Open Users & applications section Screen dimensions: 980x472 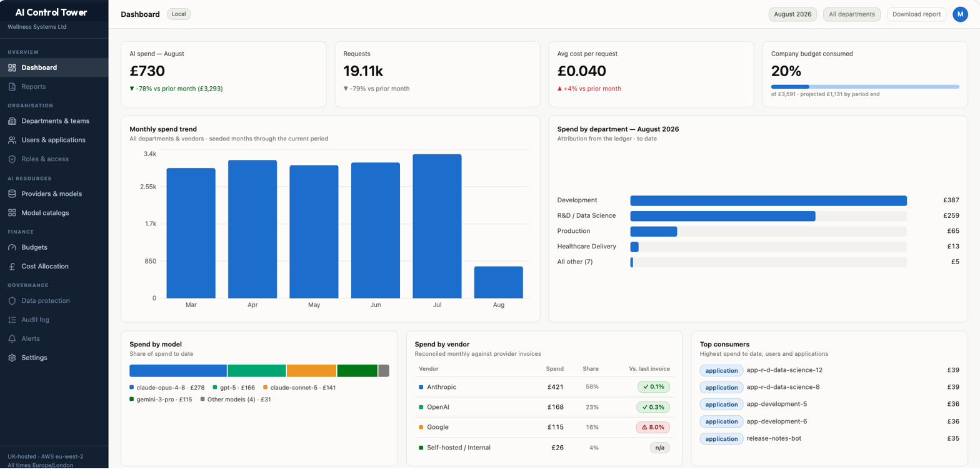point(54,140)
